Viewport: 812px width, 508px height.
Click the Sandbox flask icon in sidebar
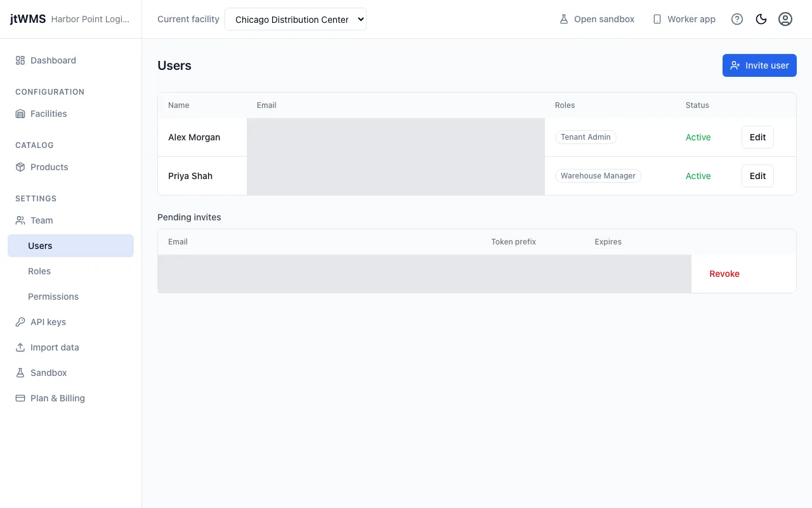click(x=20, y=373)
